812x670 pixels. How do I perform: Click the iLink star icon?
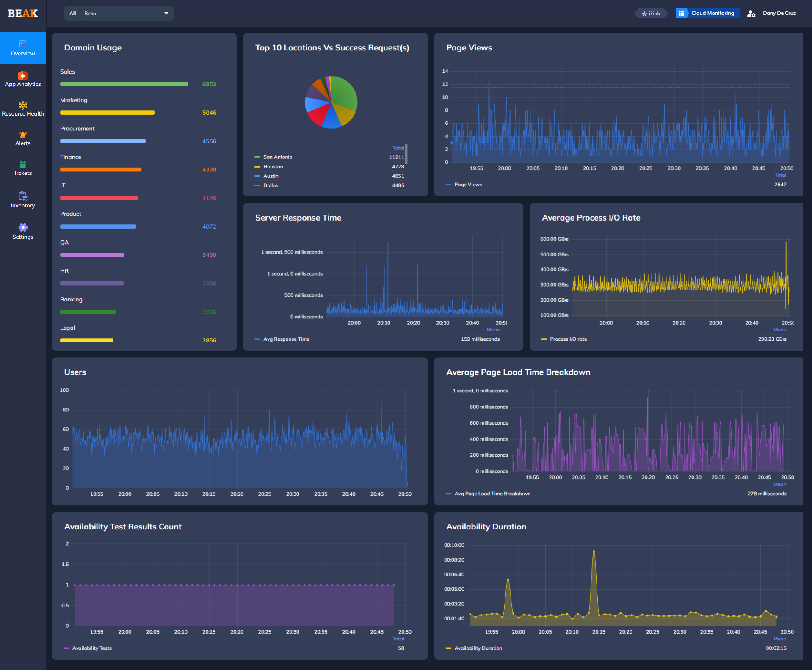click(644, 14)
